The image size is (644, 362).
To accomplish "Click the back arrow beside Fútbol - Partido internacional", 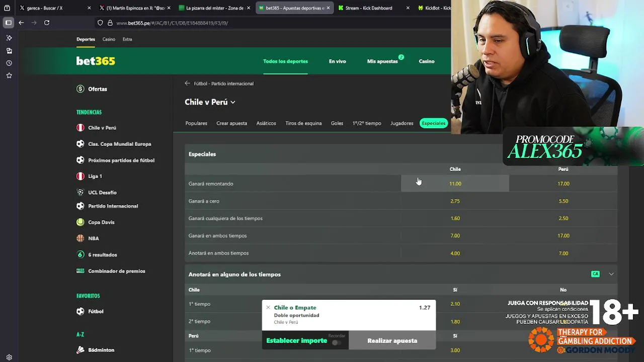I will pos(188,83).
